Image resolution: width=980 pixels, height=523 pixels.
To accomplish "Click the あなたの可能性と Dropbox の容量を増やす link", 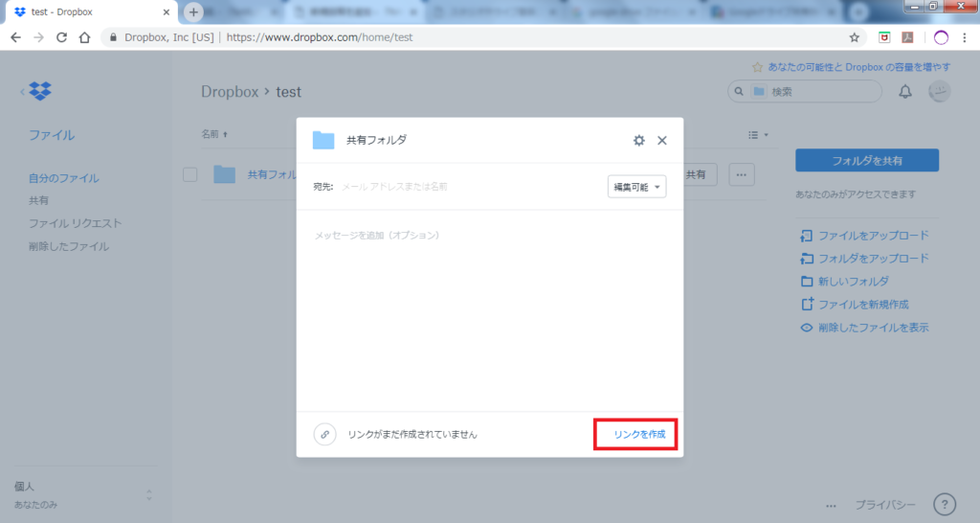I will pyautogui.click(x=858, y=67).
